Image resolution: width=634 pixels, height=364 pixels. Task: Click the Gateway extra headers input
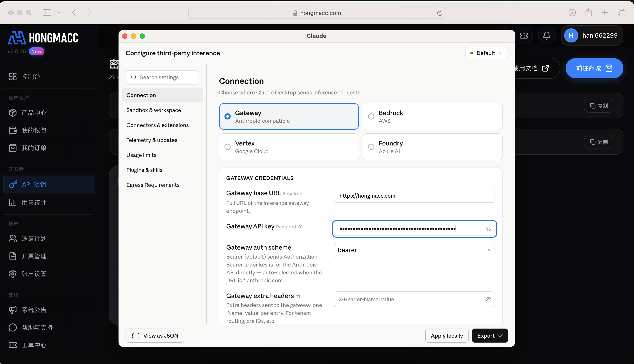click(x=414, y=299)
